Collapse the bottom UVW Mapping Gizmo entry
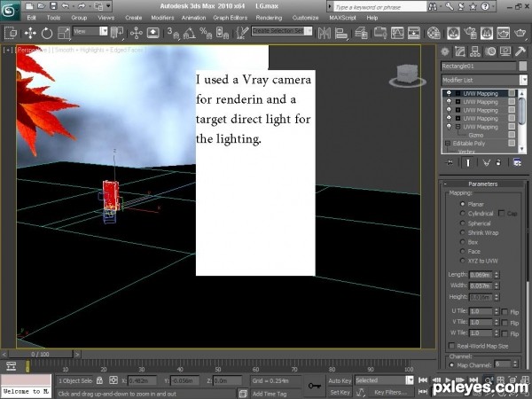The image size is (532, 399). 458,127
